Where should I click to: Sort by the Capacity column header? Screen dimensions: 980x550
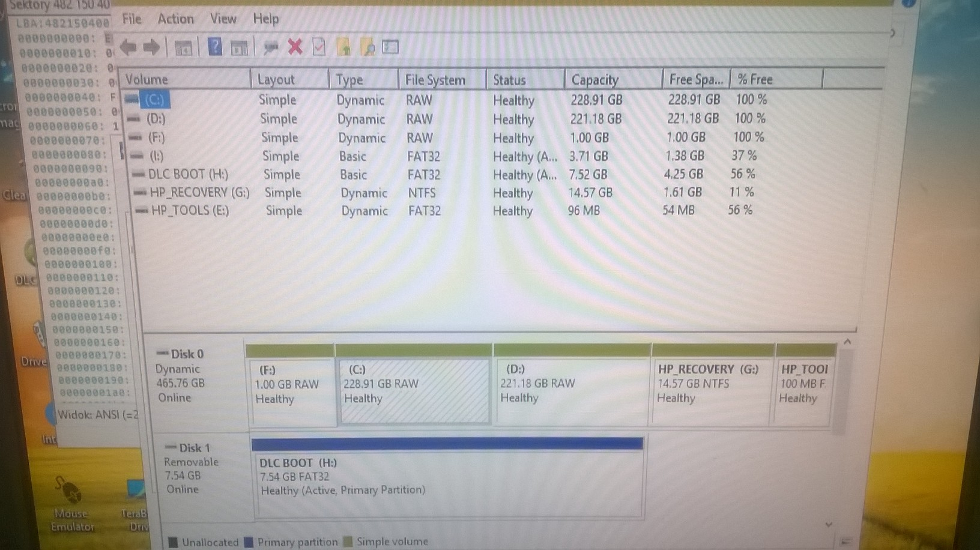tap(614, 79)
